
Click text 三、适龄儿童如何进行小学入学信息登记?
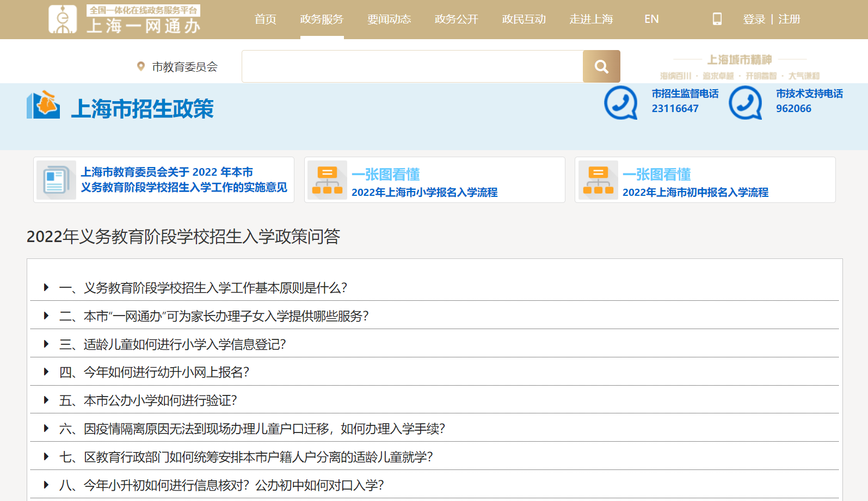pos(173,344)
